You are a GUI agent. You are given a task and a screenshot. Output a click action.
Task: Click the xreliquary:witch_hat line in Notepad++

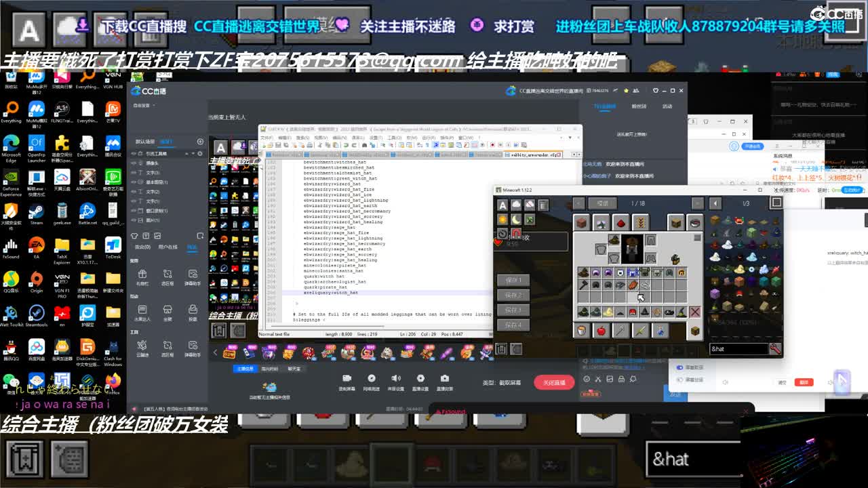330,293
